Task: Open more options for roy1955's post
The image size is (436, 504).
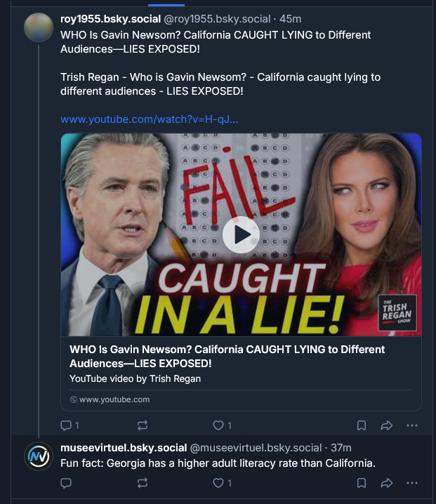Action: [x=412, y=425]
